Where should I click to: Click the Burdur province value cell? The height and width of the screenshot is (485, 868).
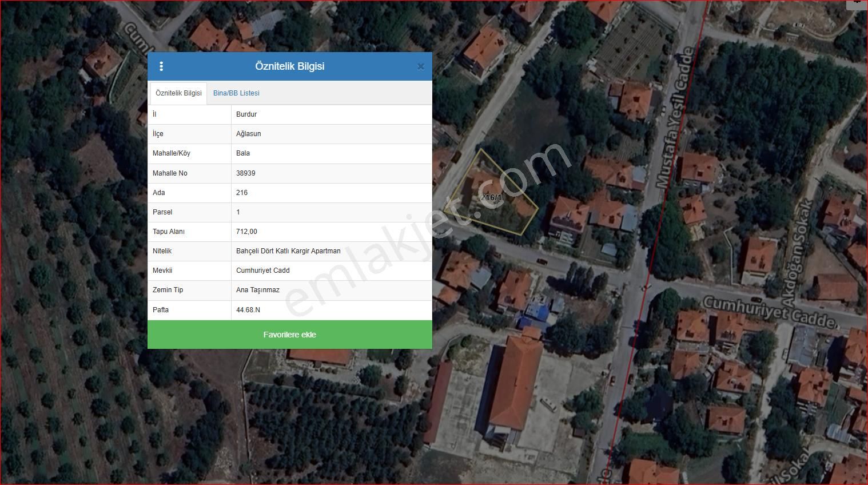coord(246,114)
